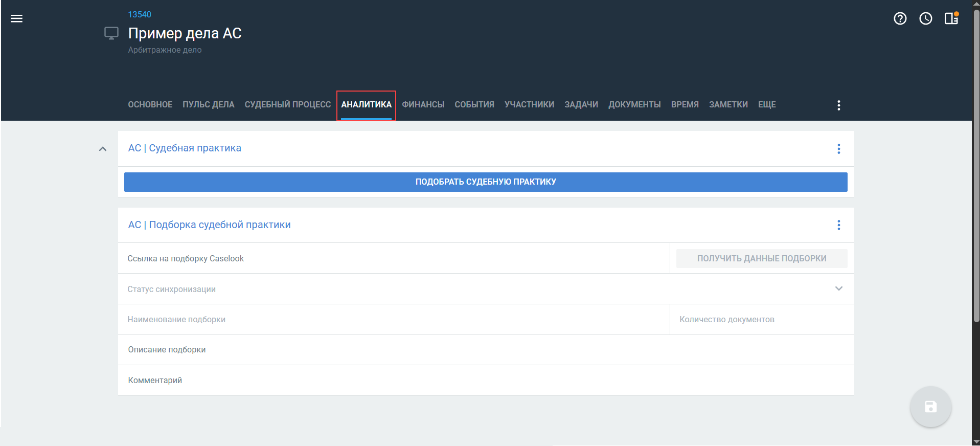The image size is (980, 446).
Task: Collapse the section with chevron up arrow
Action: [x=103, y=149]
